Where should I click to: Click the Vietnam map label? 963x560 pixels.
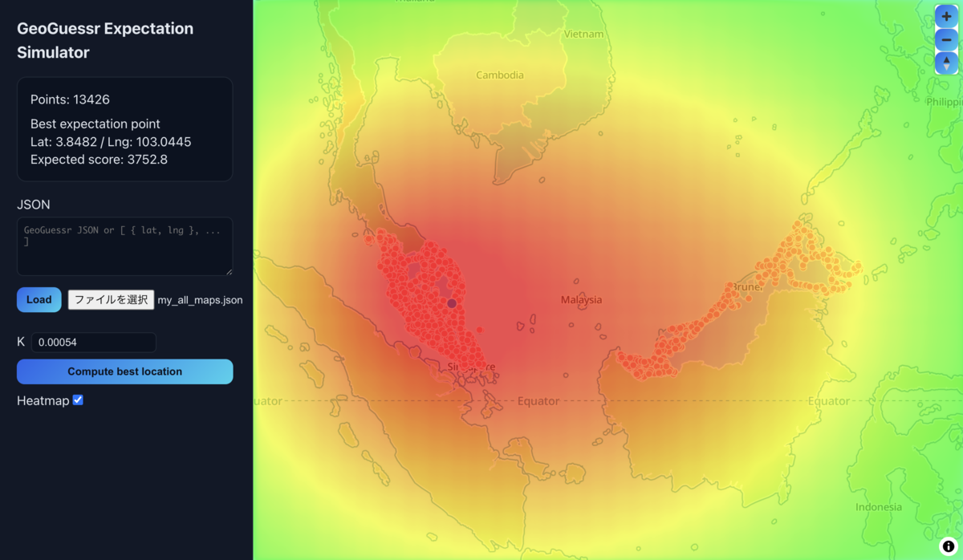point(583,34)
